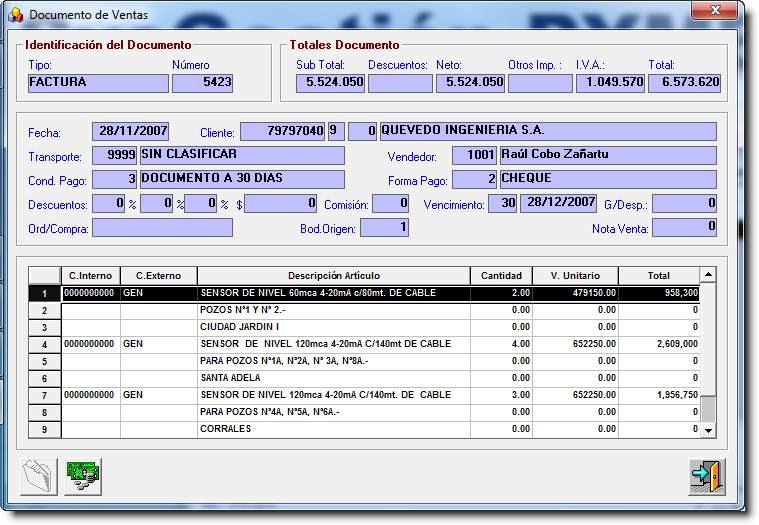The image size is (759, 525).
Task: Click the G/Desp. field
Action: 684,204
